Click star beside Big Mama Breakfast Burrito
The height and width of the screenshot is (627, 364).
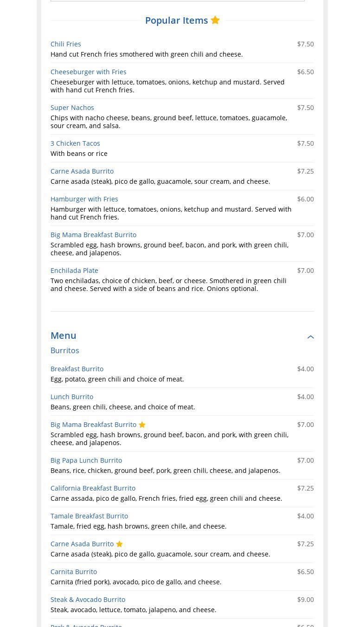[x=142, y=425]
